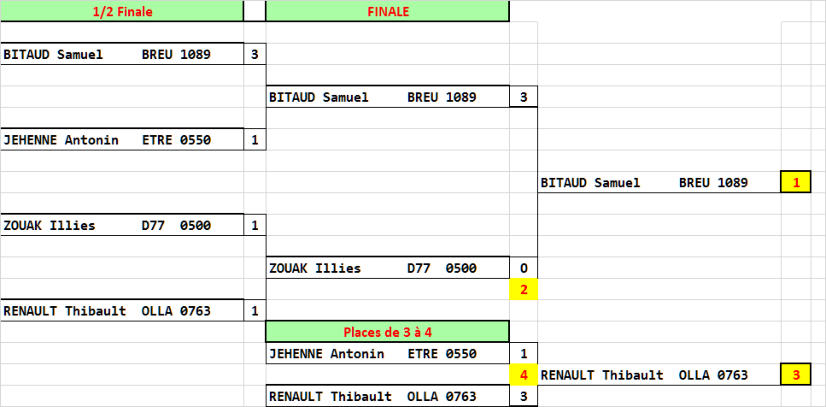Select BITAUD Samuel cell in the final

tap(388, 97)
